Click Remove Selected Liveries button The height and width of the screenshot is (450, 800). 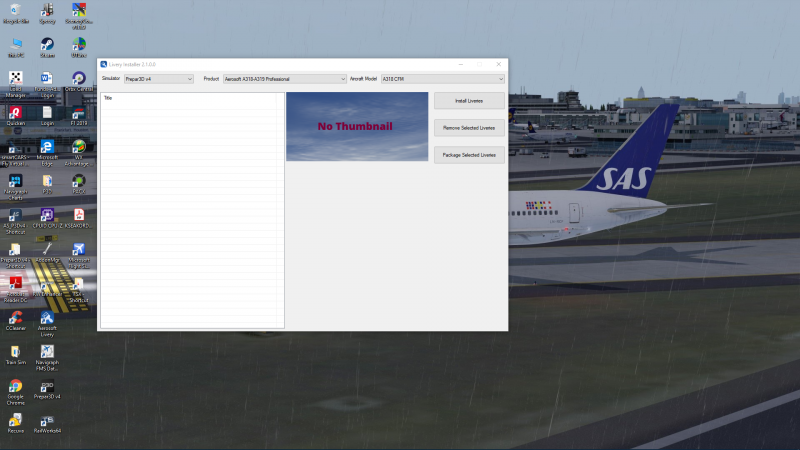(469, 128)
